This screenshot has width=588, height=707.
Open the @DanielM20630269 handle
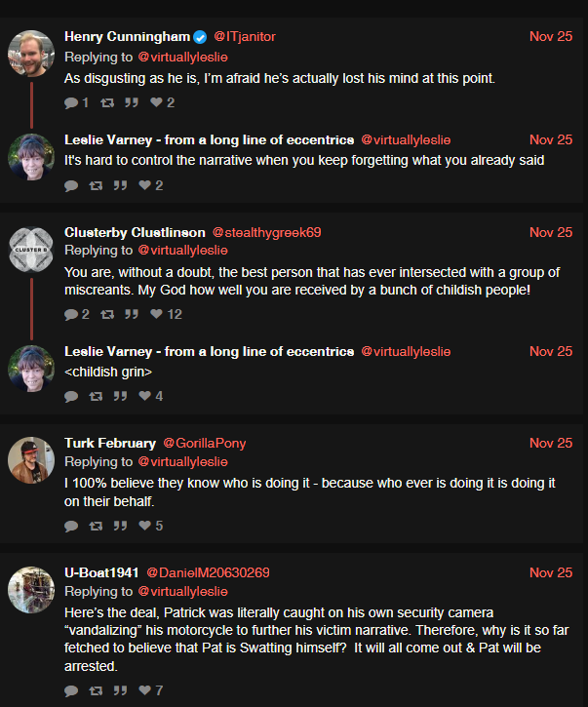[208, 572]
